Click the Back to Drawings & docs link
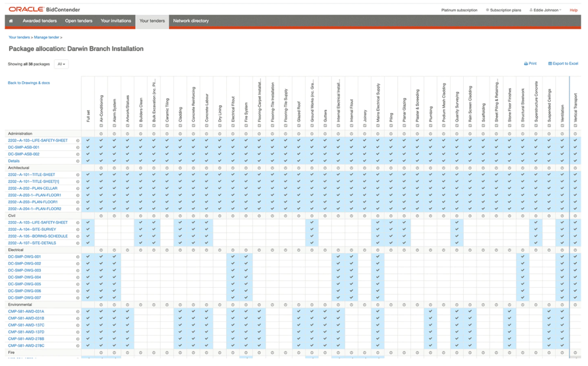The height and width of the screenshot is (366, 588). click(29, 83)
